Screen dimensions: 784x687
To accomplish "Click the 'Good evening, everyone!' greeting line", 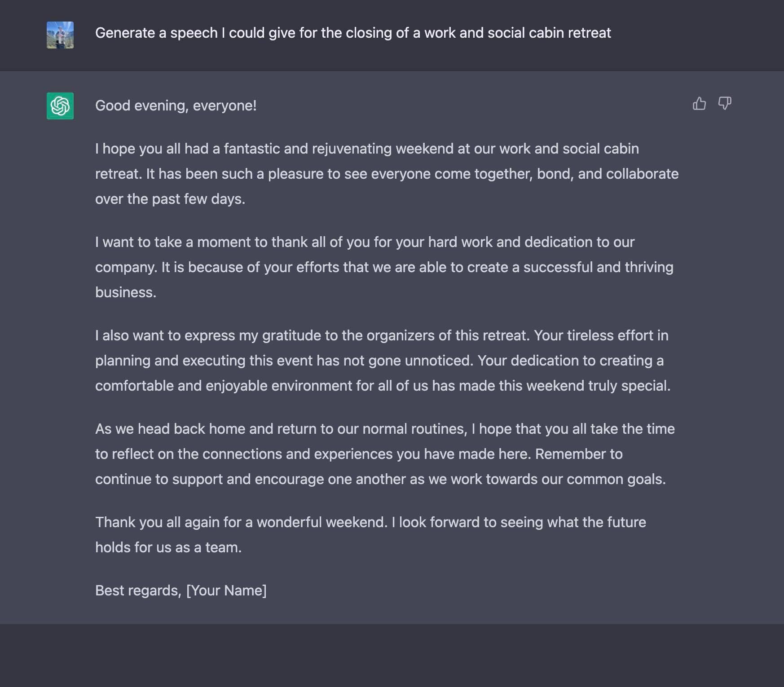I will pos(176,106).
